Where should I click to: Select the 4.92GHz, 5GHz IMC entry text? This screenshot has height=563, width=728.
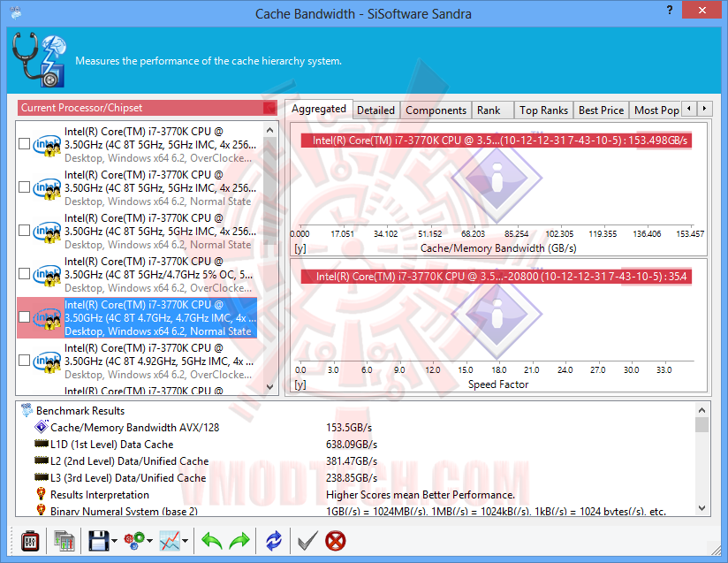159,361
